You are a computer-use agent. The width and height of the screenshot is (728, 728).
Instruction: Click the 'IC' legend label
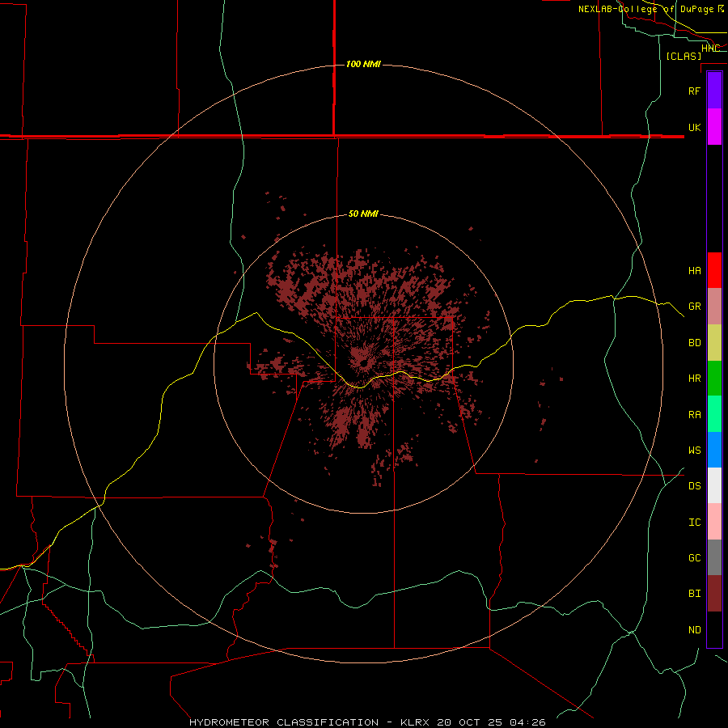(695, 523)
